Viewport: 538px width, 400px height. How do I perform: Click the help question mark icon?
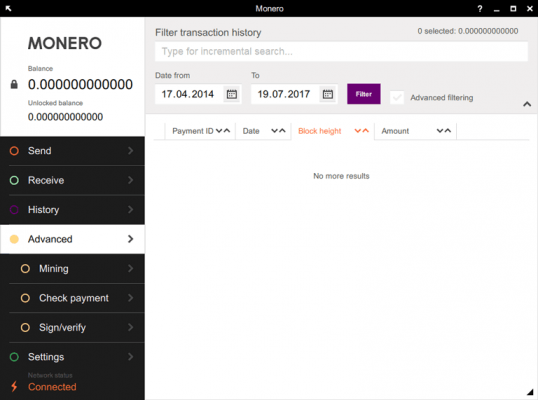[x=480, y=9]
